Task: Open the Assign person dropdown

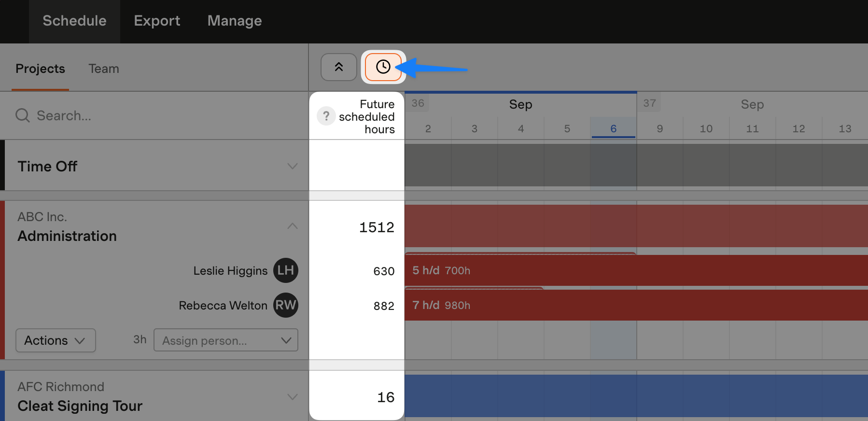Action: (226, 340)
